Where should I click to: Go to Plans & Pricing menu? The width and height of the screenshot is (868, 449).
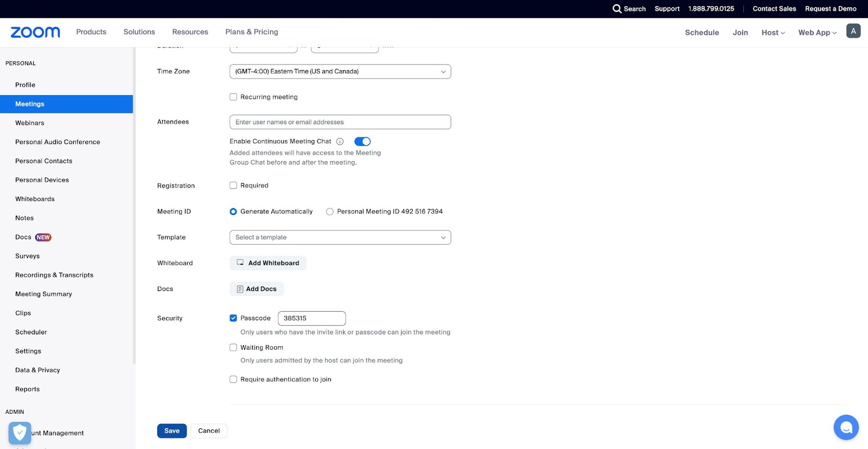[x=252, y=32]
